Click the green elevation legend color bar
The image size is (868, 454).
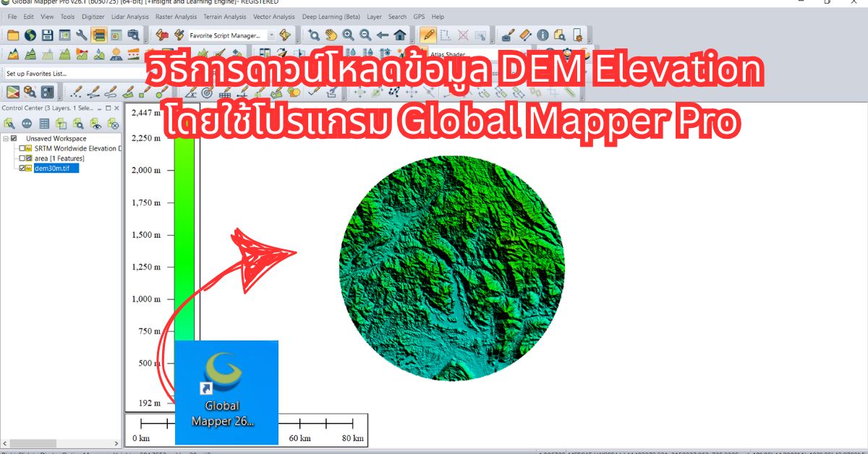pyautogui.click(x=184, y=239)
